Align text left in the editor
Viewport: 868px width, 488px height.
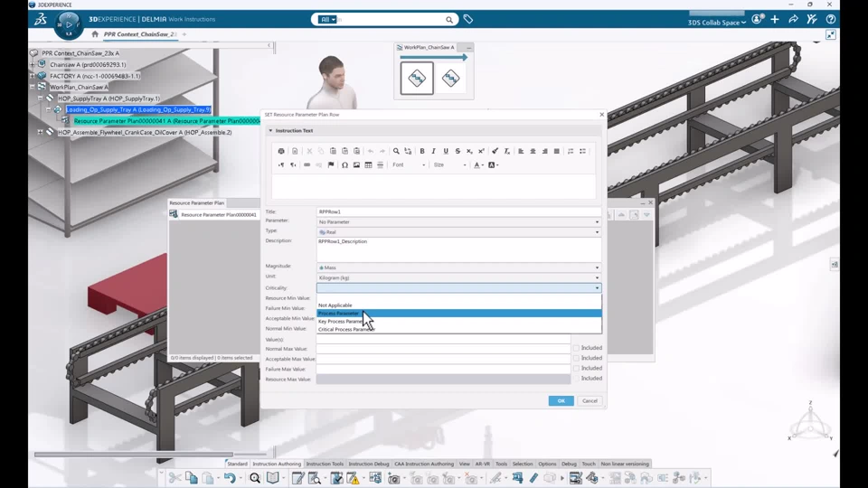(521, 151)
